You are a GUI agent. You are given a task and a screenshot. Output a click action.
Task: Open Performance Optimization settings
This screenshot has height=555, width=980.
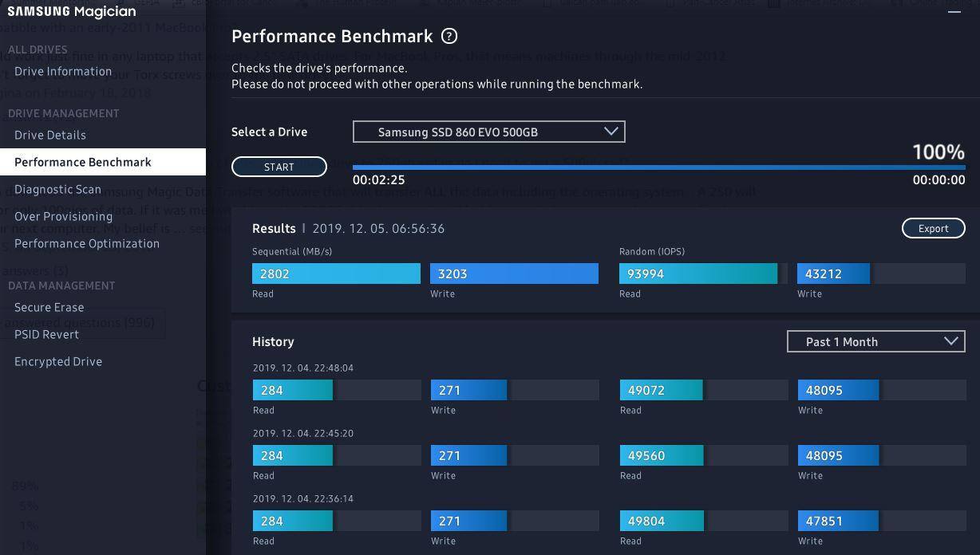point(87,243)
